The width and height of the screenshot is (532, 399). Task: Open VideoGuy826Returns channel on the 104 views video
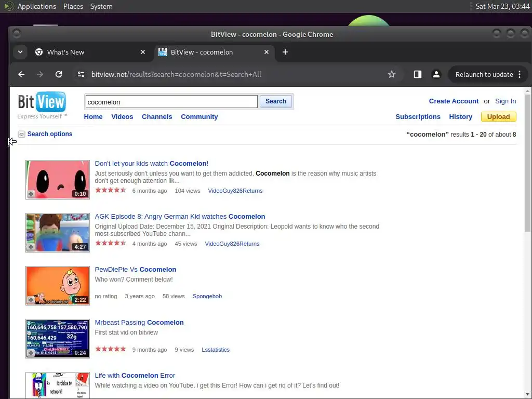click(x=235, y=191)
